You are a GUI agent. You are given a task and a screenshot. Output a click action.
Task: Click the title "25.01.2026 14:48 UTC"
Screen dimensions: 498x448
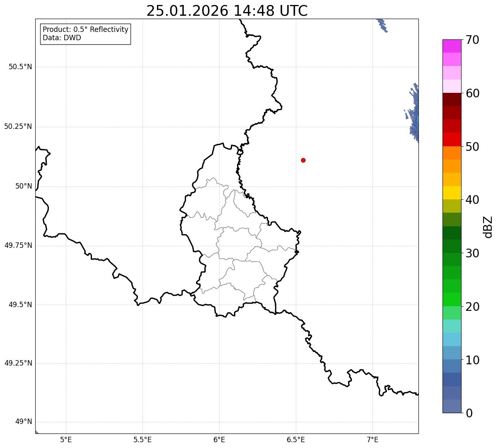coord(227,11)
